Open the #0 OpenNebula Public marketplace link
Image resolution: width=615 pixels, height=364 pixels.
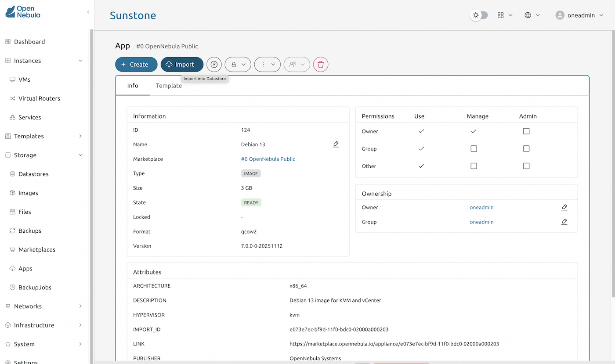(268, 159)
